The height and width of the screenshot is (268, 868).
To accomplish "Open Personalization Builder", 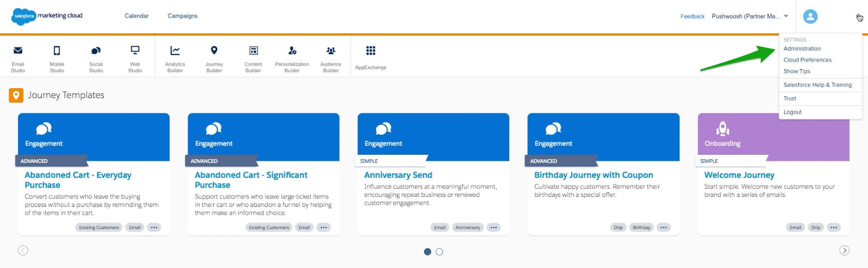I will pyautogui.click(x=292, y=59).
